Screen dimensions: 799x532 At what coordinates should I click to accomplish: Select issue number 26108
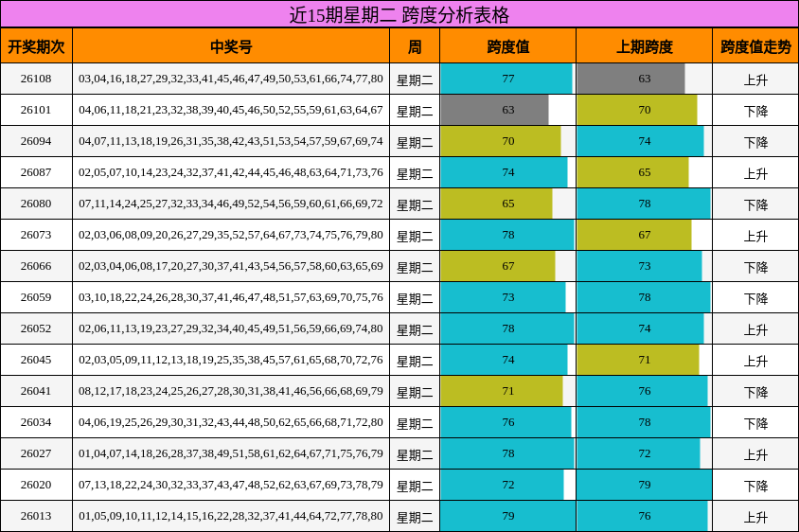click(36, 79)
